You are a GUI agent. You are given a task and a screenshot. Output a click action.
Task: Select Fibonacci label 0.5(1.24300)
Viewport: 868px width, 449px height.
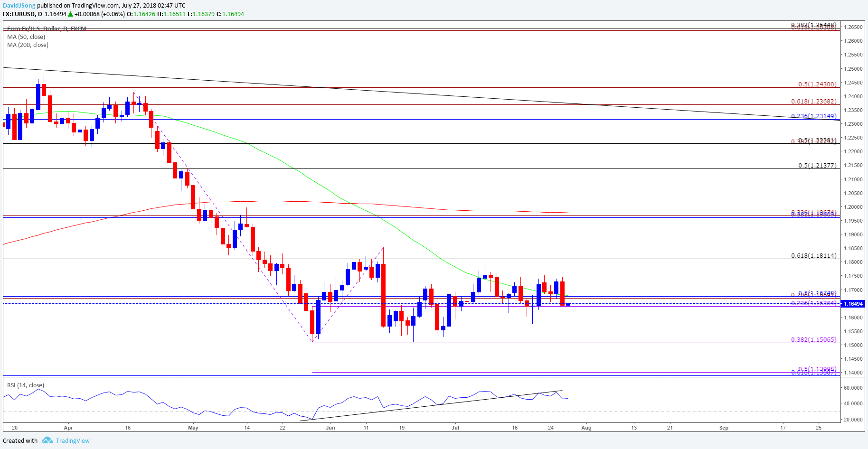(817, 84)
